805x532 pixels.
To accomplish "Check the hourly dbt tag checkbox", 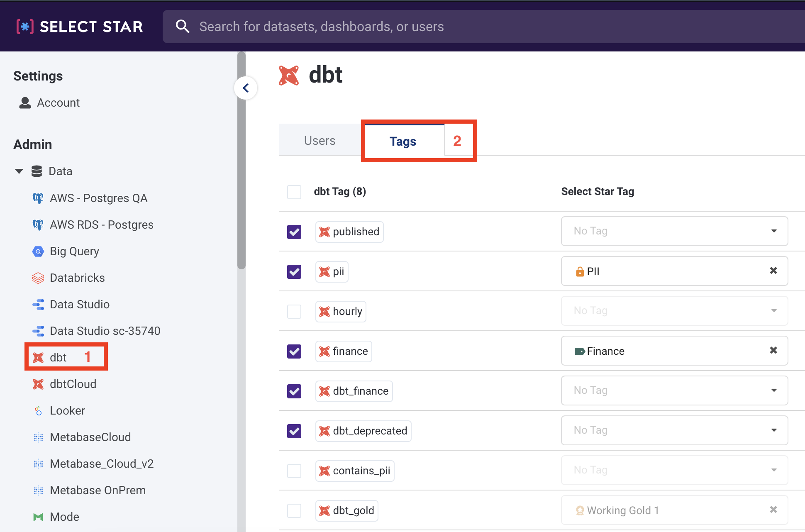I will 294,311.
